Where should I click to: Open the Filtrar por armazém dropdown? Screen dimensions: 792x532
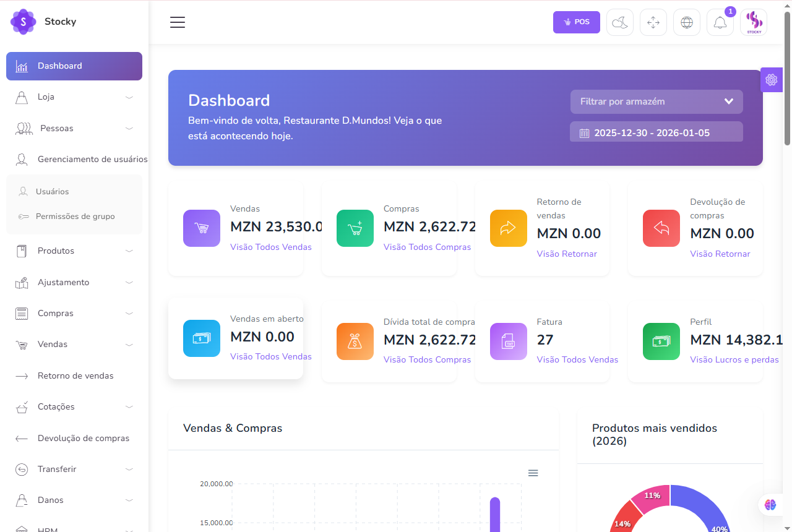coord(656,101)
